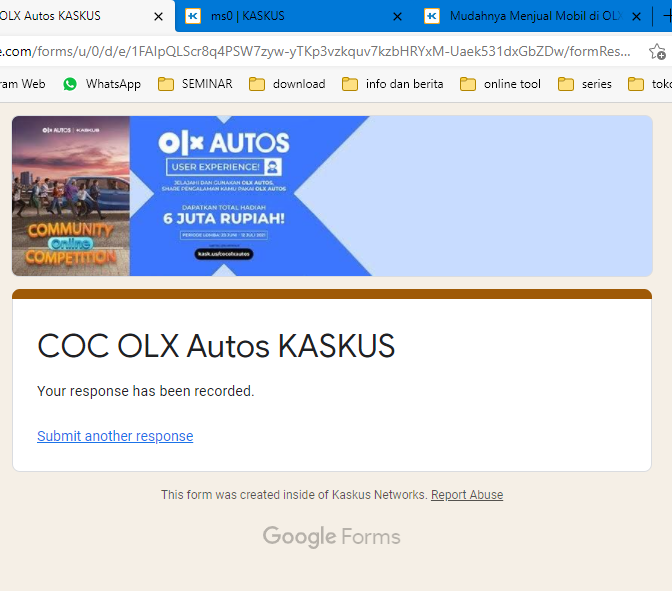This screenshot has height=591, width=672.
Task: Click the SEMINAR folder icon
Action: (165, 84)
